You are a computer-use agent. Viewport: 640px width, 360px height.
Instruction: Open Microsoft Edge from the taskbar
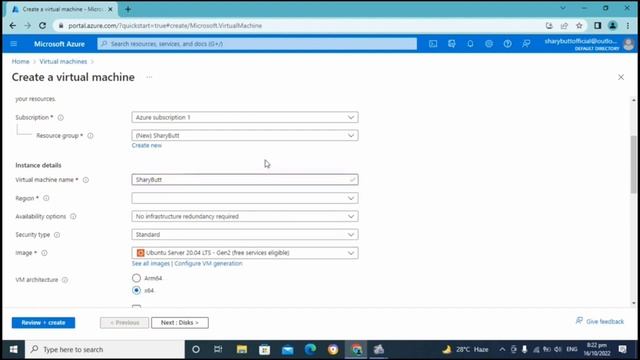click(310, 349)
